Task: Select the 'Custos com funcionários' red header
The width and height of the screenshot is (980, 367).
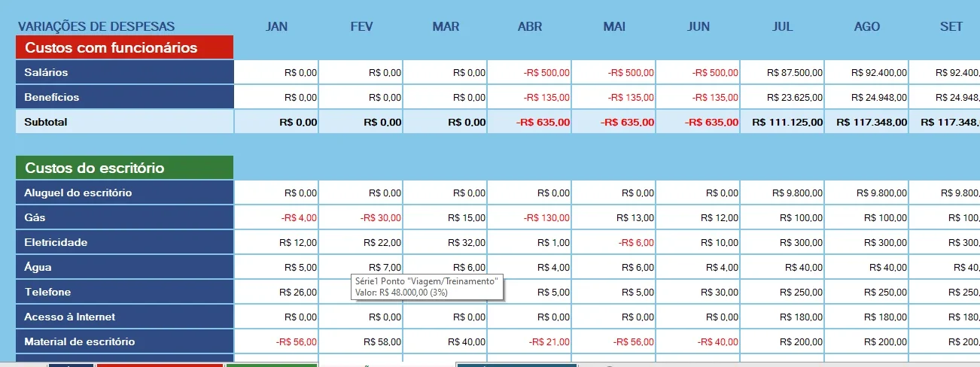Action: coord(124,47)
